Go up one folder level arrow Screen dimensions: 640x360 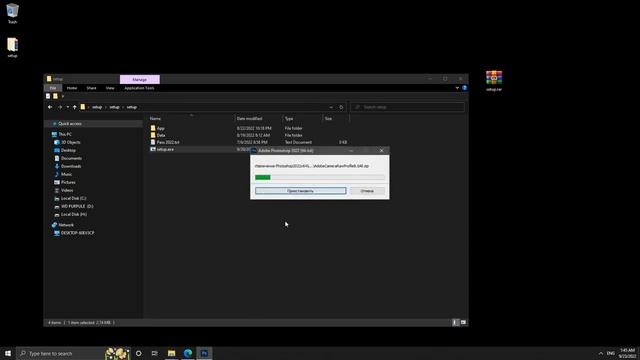75,107
